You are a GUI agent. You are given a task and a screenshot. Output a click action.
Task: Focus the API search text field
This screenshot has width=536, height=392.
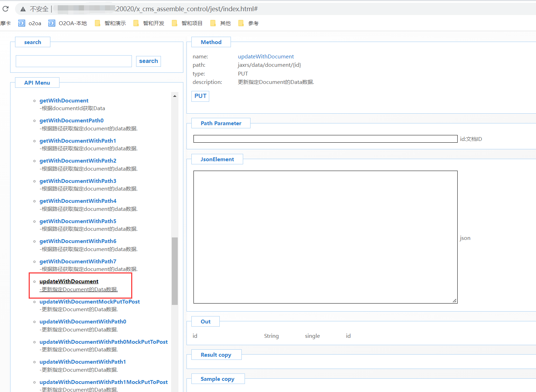[74, 61]
